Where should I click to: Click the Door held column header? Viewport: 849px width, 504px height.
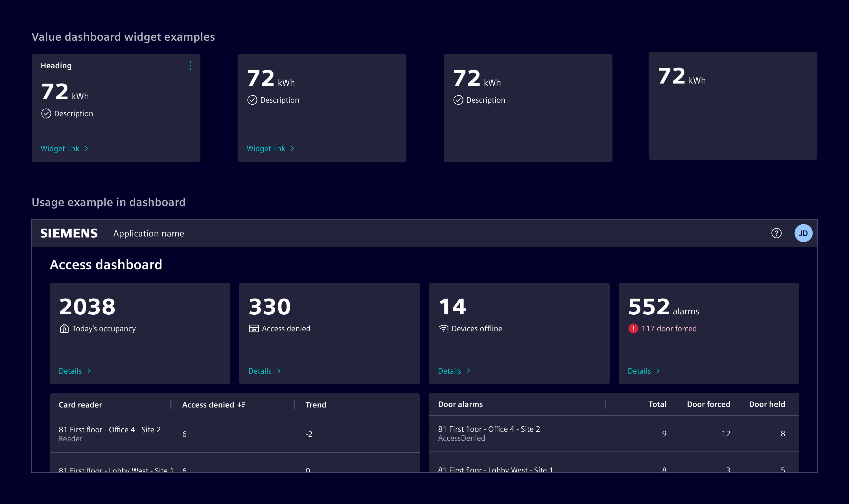tap(767, 404)
